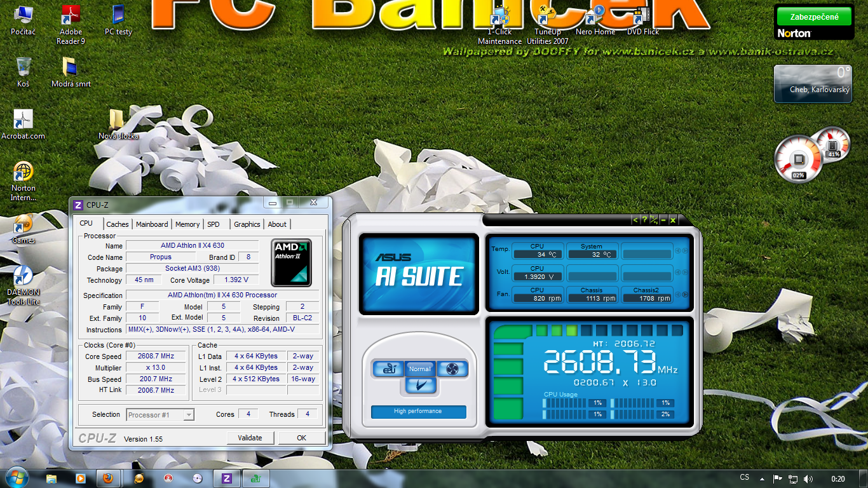This screenshot has width=868, height=488.
Task: Switch to CPU-Z taskbar button
Action: [x=226, y=478]
